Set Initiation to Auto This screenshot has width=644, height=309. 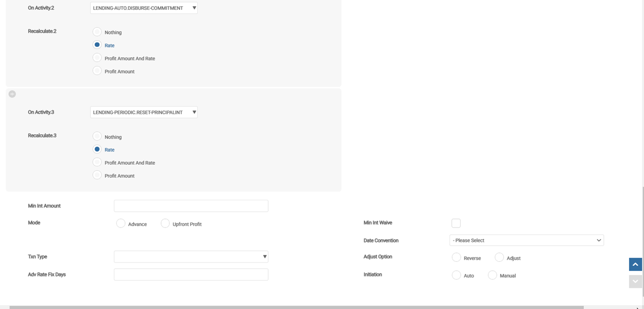coord(456,275)
